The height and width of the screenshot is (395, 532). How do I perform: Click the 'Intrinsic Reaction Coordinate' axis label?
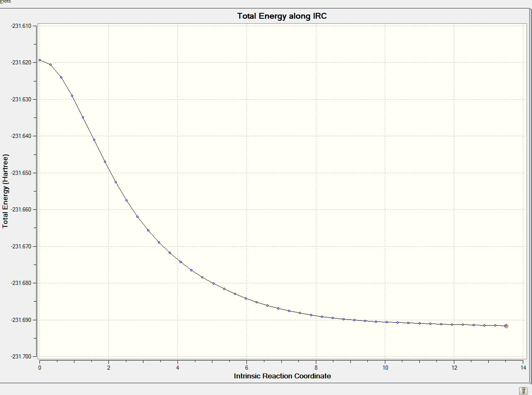(282, 376)
